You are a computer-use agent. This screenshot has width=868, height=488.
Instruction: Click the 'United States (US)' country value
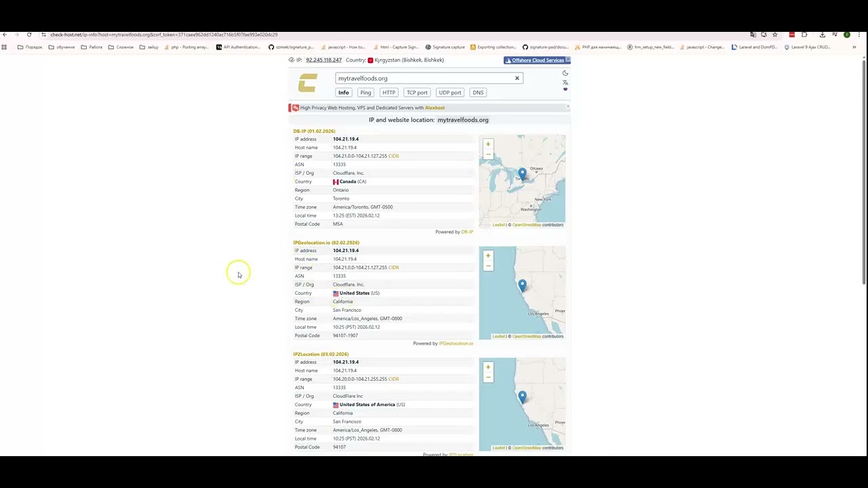tap(356, 293)
